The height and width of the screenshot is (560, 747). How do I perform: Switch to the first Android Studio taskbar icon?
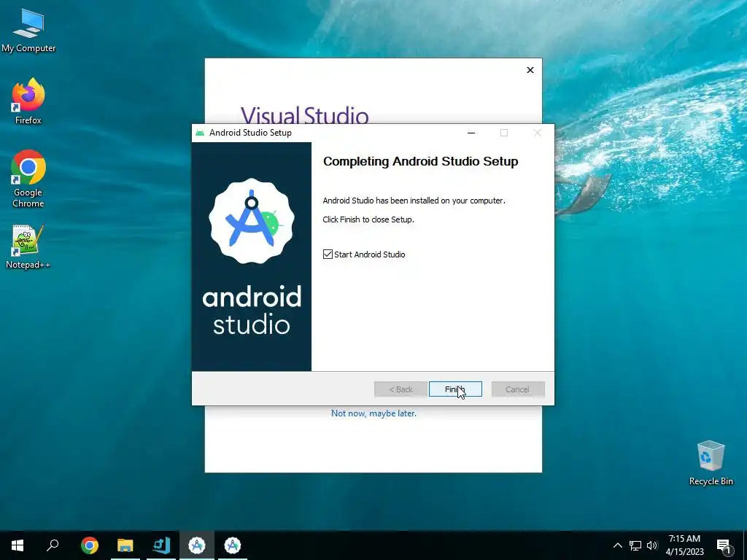pyautogui.click(x=197, y=545)
